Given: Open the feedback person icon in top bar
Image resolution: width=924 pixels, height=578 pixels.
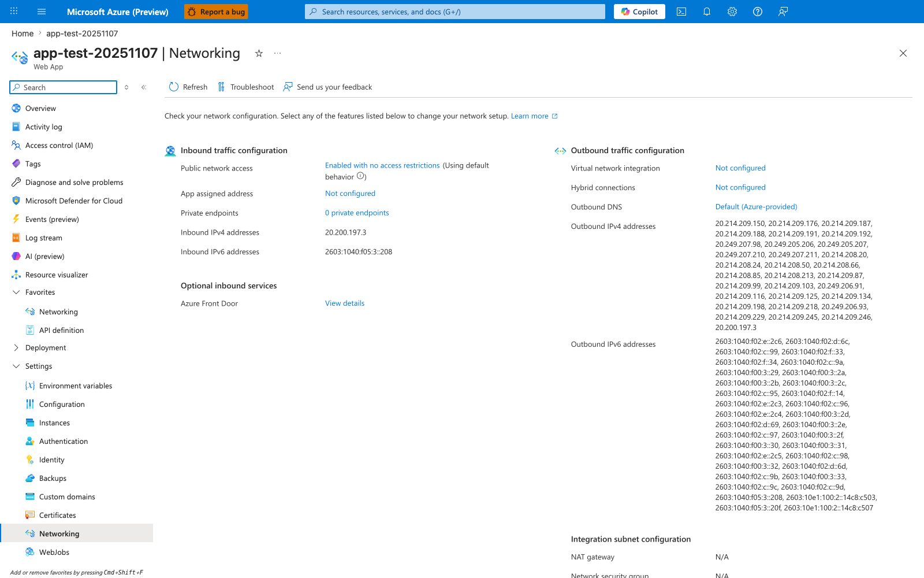Looking at the screenshot, I should click(x=783, y=12).
